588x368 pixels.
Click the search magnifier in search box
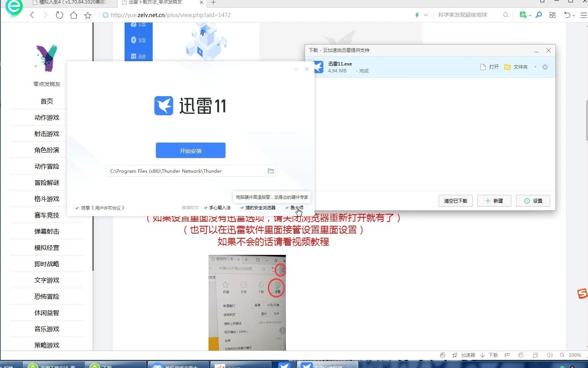point(506,15)
